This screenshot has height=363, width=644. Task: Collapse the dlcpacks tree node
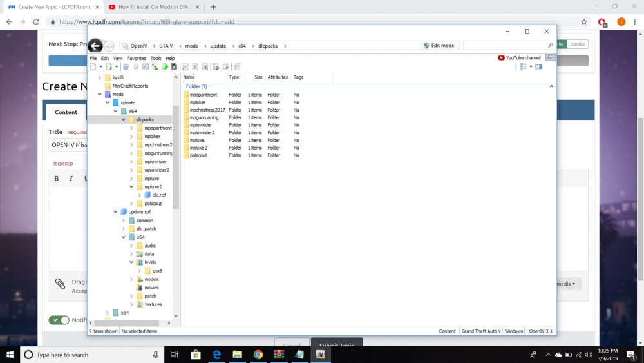click(x=123, y=120)
